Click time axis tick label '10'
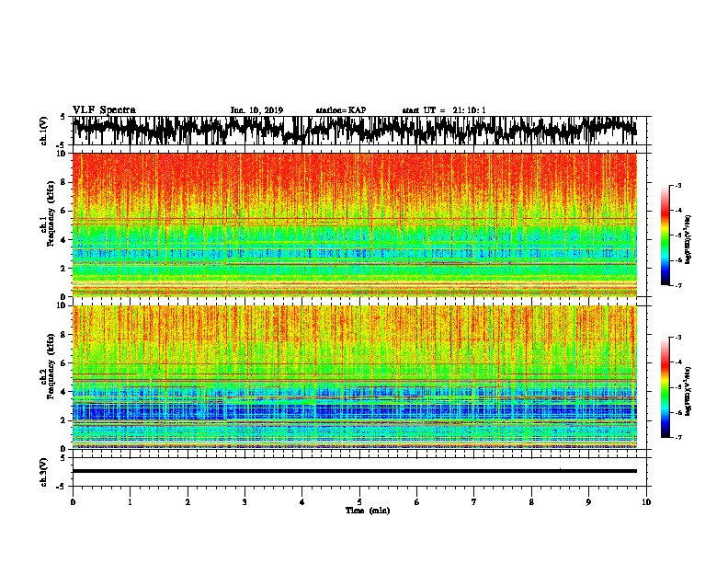Screen dimensions: 728x563 [x=646, y=502]
